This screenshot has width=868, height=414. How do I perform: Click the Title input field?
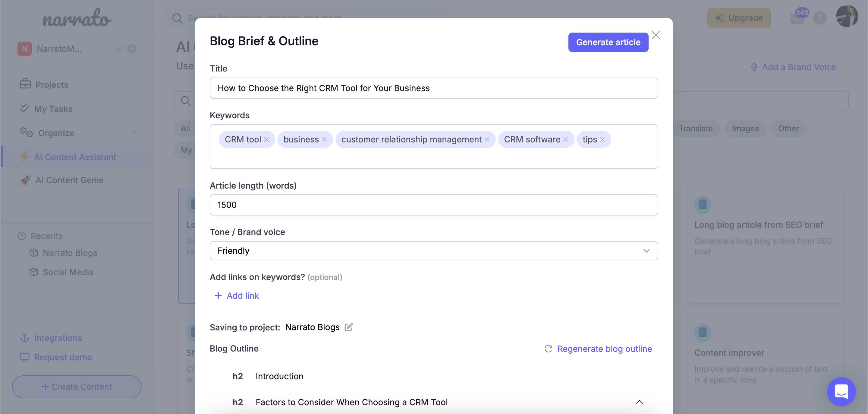(434, 88)
